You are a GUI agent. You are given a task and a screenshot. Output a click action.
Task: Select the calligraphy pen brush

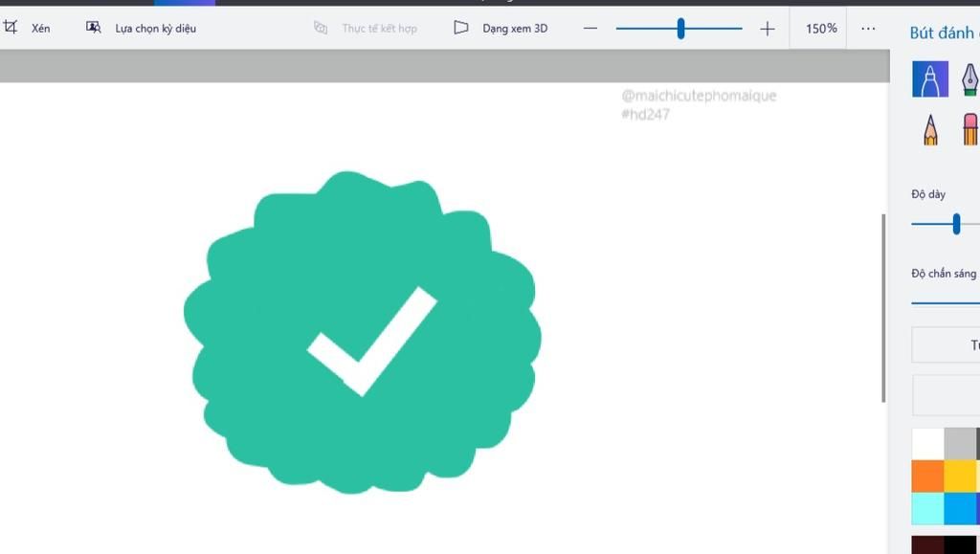coord(969,78)
